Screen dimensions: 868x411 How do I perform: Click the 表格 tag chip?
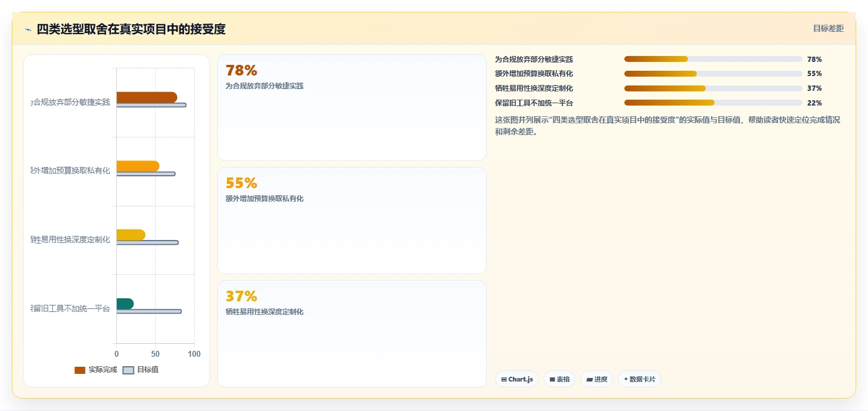click(559, 379)
